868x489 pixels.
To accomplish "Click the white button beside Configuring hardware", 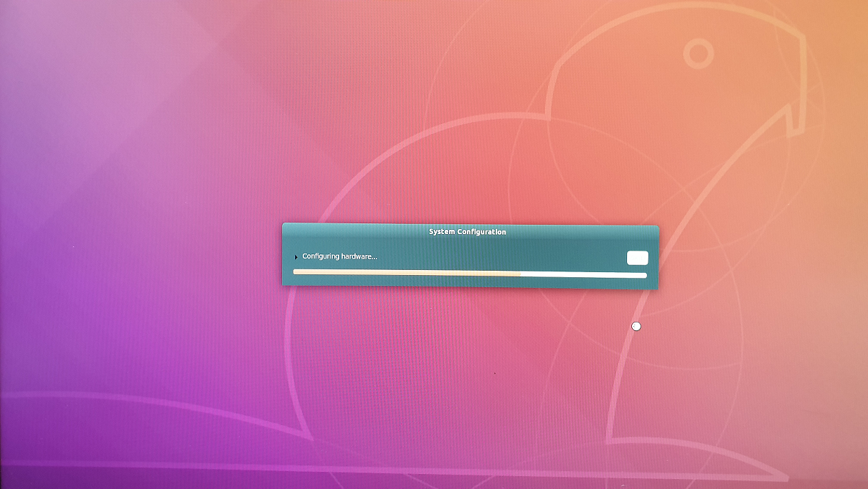I will point(637,258).
